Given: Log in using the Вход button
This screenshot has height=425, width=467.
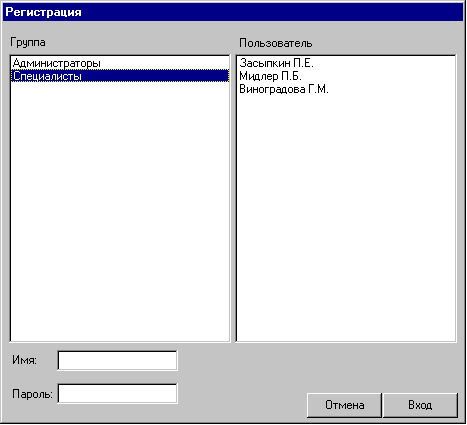Looking at the screenshot, I should 420,405.
